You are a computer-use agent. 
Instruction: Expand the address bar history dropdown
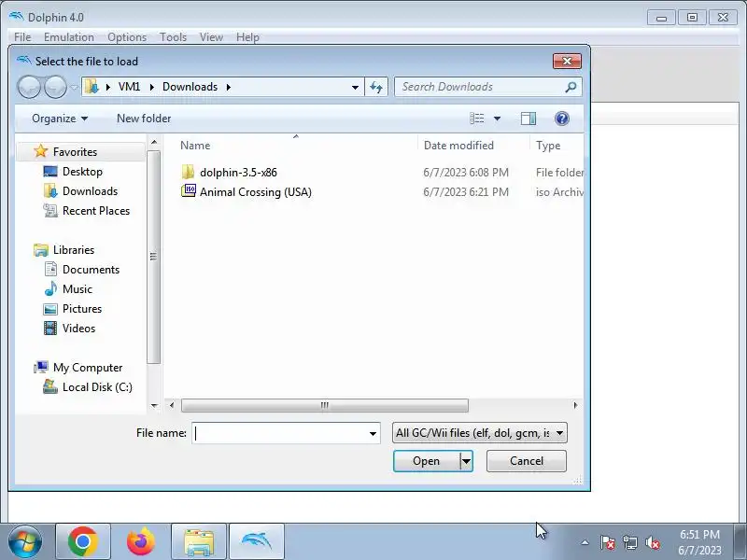pos(355,87)
